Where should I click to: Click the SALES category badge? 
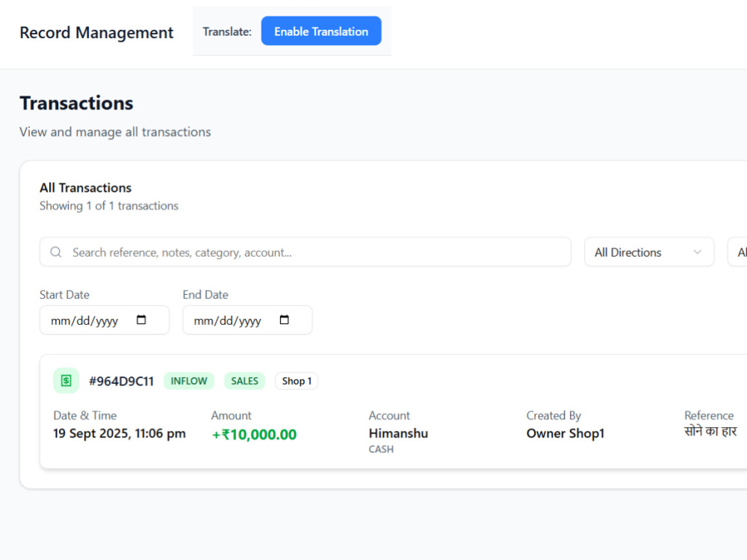[244, 381]
